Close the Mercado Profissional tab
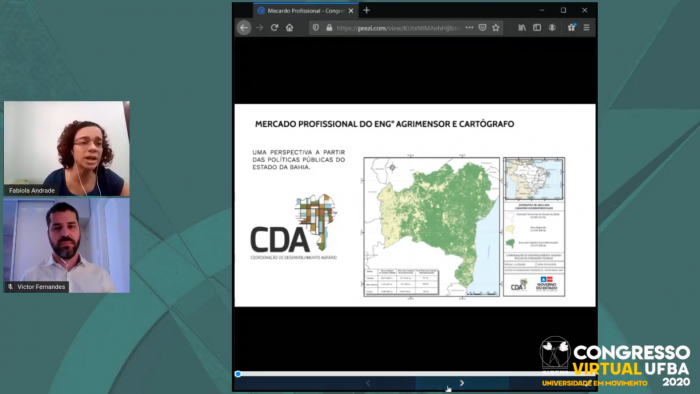The width and height of the screenshot is (700, 394). (x=351, y=11)
